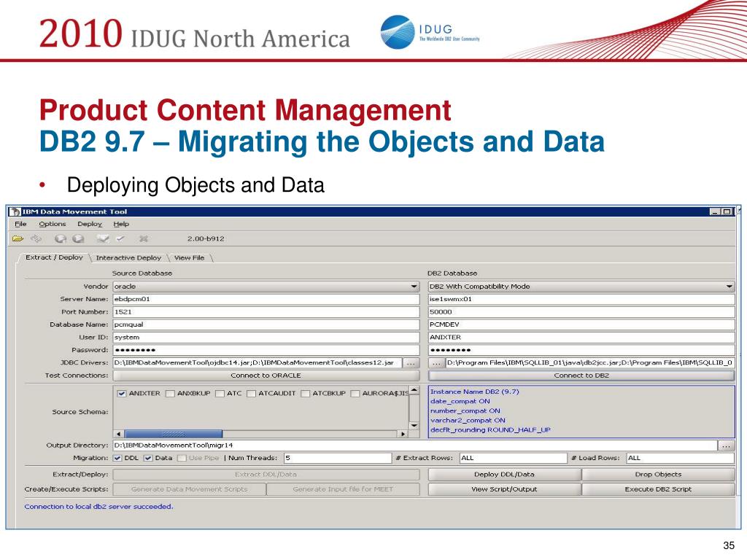This screenshot has height=560, width=747.
Task: Toggle the ANIXTER schema checkbox
Action: click(122, 393)
